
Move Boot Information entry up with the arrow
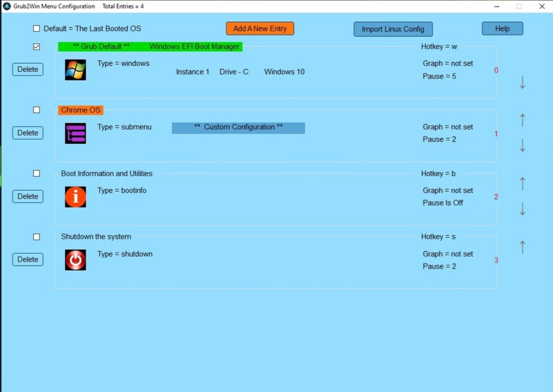click(522, 183)
